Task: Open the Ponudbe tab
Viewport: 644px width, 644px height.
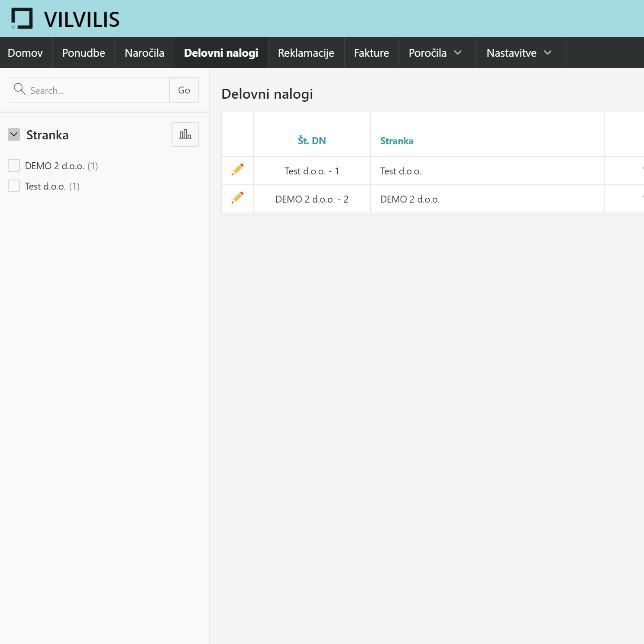Action: [x=84, y=53]
